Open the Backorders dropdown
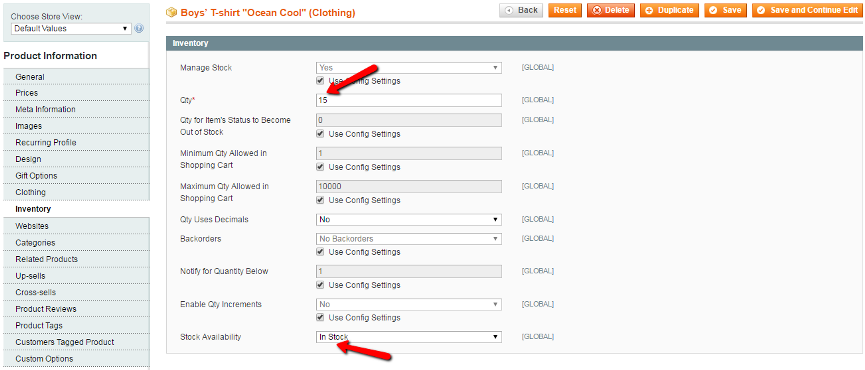This screenshot has height=370, width=865. point(409,239)
